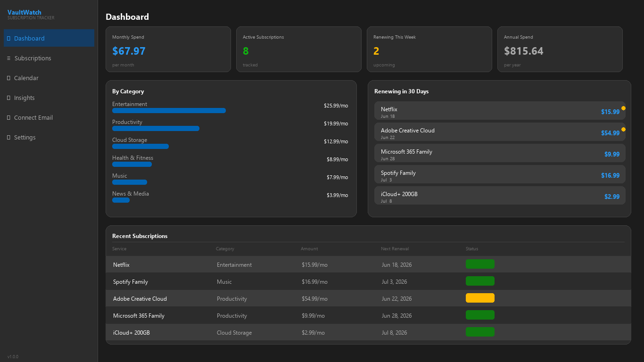
Task: Click the green status badge for Microsoft 365
Action: pyautogui.click(x=480, y=315)
